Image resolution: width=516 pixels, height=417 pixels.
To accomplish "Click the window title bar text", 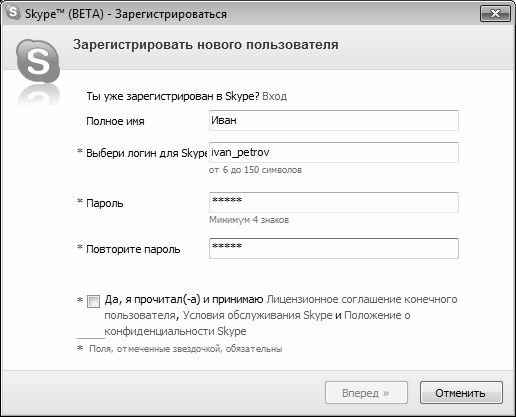I will pyautogui.click(x=126, y=14).
